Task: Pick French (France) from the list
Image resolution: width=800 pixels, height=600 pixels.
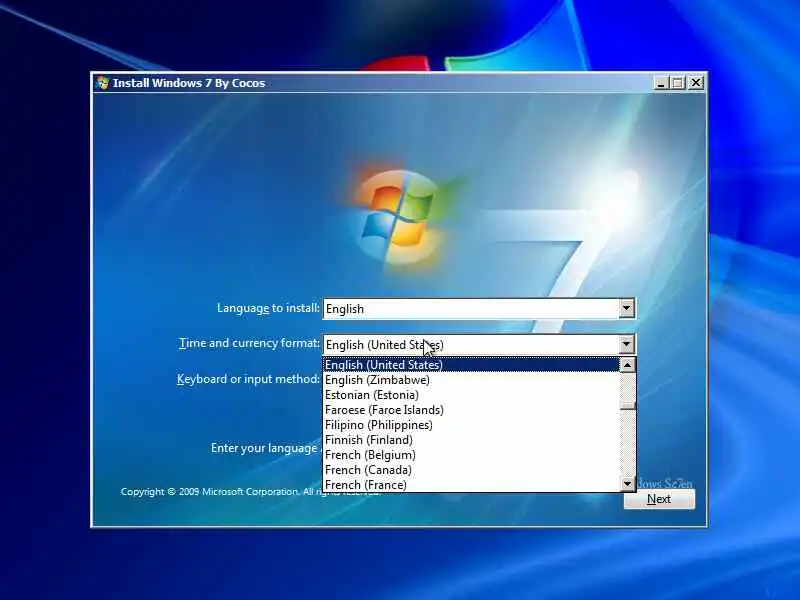Action: (x=471, y=485)
